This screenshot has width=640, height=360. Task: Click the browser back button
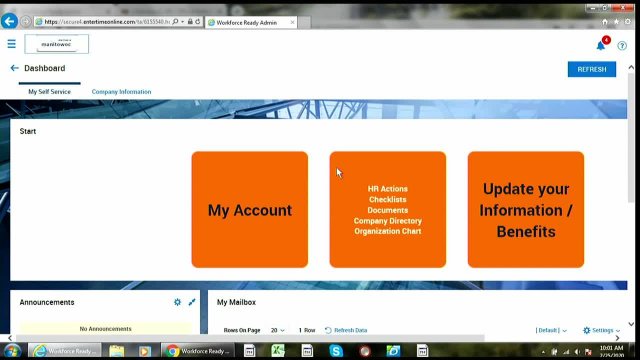[x=9, y=21]
